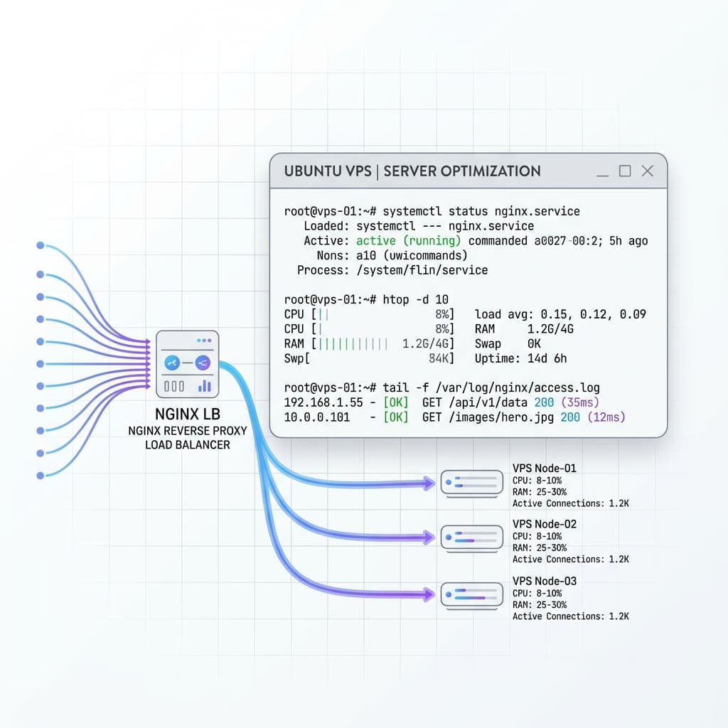Screen dimensions: 728x728
Task: Click the VPS Node-02 server icon
Action: 472,537
